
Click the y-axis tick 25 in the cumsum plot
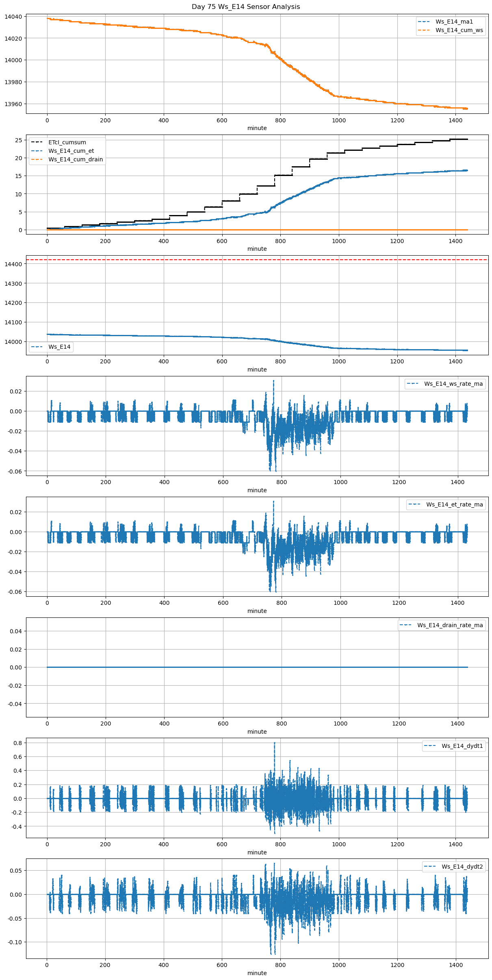[18, 140]
